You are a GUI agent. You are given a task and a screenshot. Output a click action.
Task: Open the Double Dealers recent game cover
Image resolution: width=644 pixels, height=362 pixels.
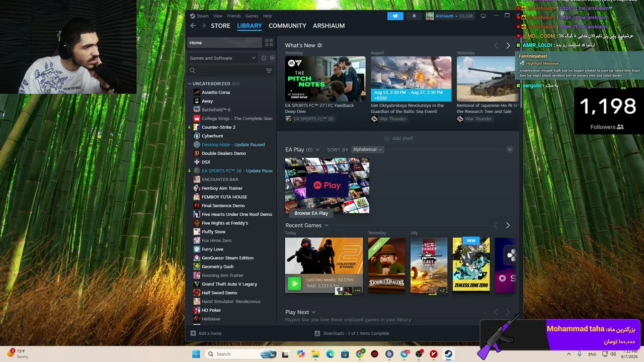[x=386, y=265]
